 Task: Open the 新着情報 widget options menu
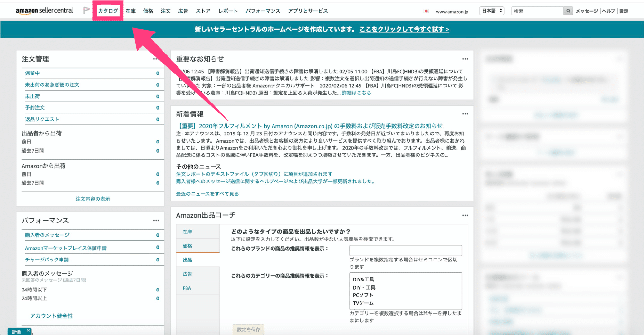pos(465,114)
